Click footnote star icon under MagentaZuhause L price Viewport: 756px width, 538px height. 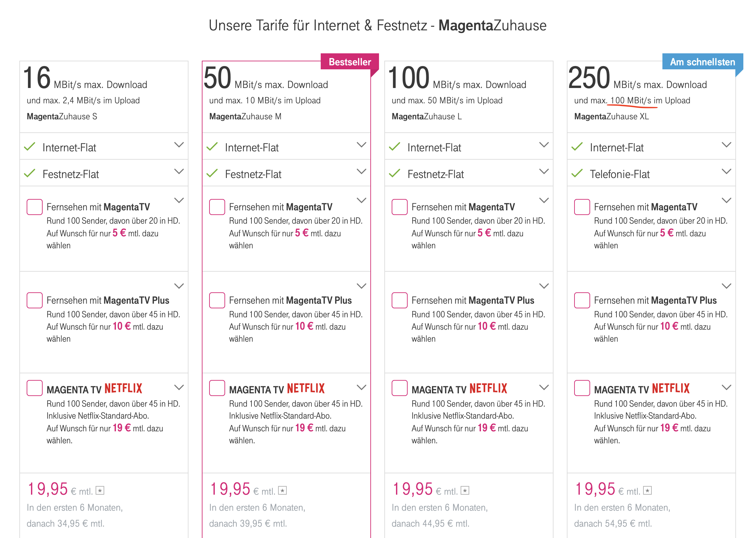465,490
